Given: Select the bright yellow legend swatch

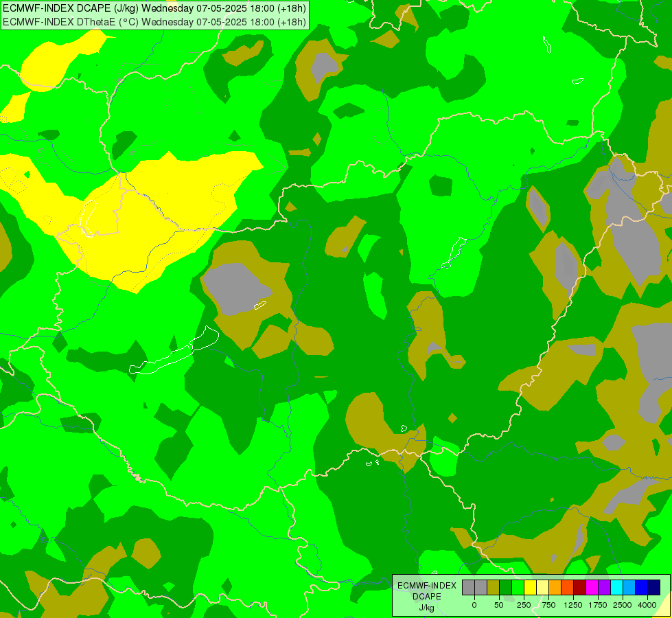Looking at the screenshot, I should (x=530, y=588).
